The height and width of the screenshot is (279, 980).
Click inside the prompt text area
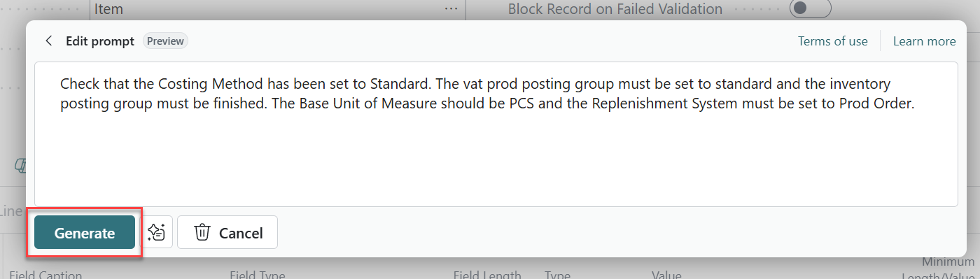pos(496,134)
